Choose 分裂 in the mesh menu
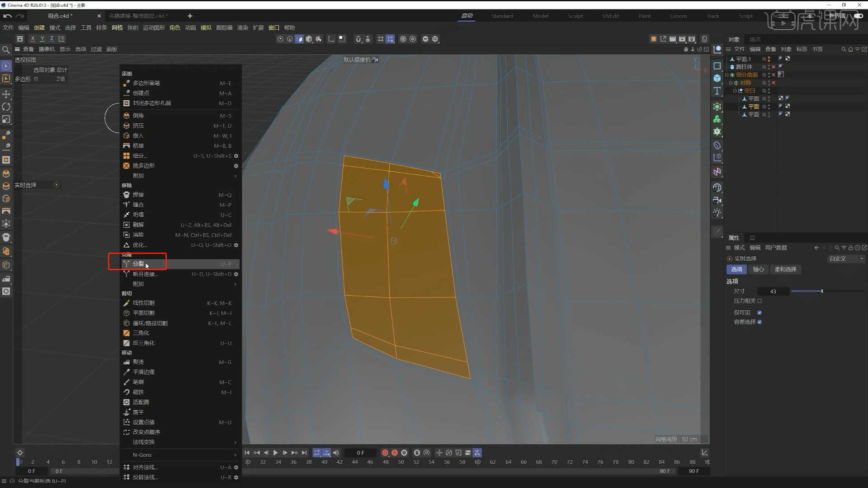Viewport: 868px width, 488px height. coord(180,264)
